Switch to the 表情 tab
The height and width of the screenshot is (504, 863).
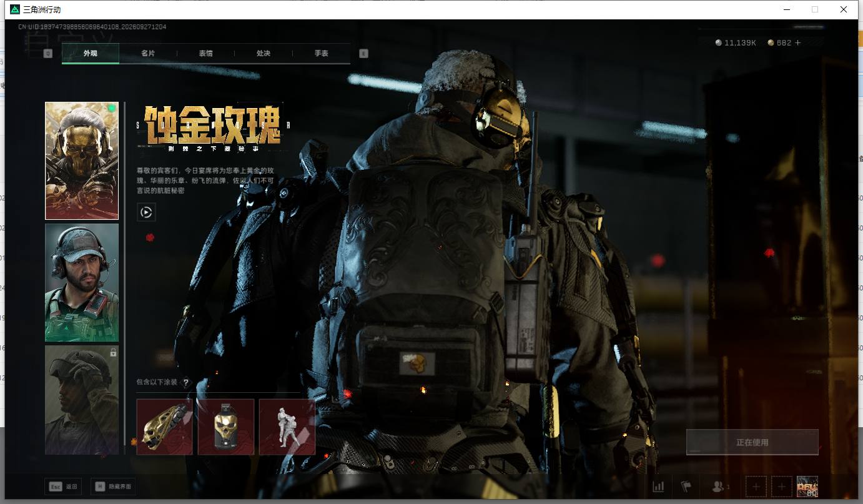pyautogui.click(x=205, y=54)
